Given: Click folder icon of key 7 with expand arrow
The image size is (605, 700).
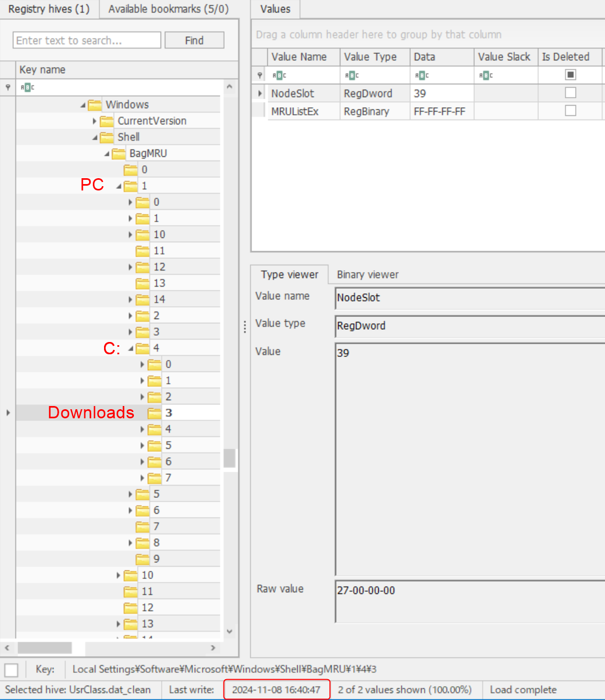Looking at the screenshot, I should point(155,478).
